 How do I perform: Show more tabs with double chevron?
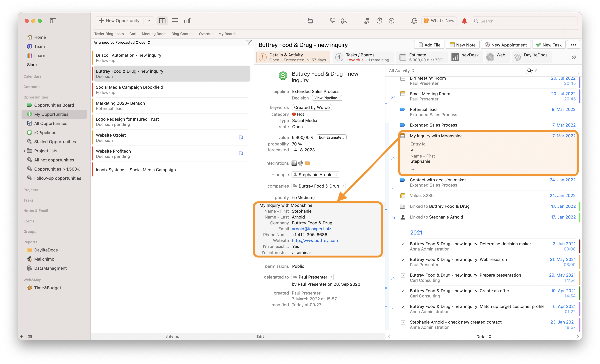coord(574,57)
